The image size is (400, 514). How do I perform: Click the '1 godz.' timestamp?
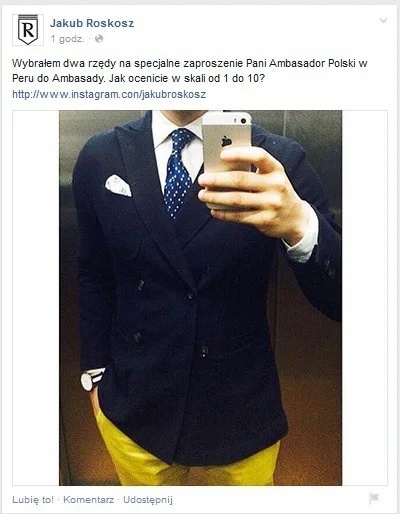pyautogui.click(x=67, y=39)
